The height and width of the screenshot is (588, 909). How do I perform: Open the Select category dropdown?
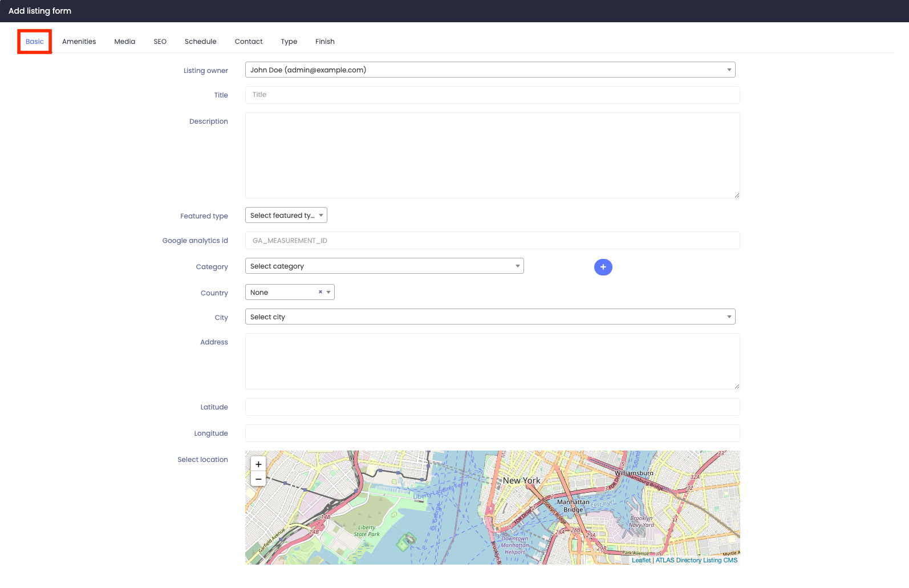coord(384,266)
